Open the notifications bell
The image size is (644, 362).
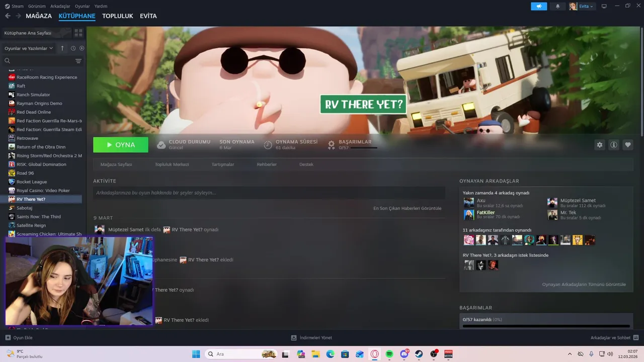pyautogui.click(x=557, y=6)
